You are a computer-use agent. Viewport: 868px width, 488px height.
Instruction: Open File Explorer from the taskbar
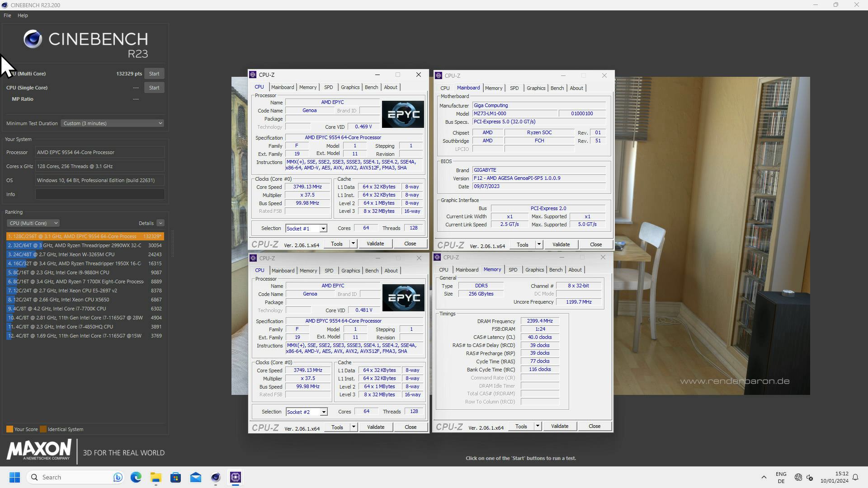tap(156, 477)
